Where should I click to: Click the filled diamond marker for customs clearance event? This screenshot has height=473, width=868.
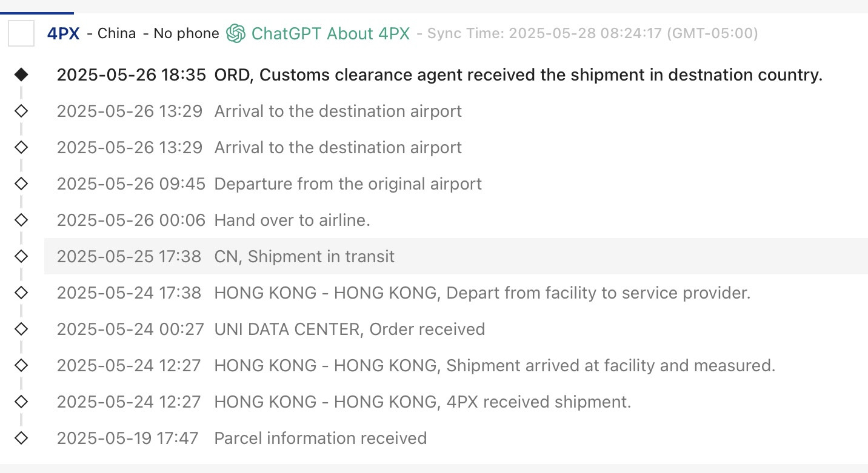21,75
